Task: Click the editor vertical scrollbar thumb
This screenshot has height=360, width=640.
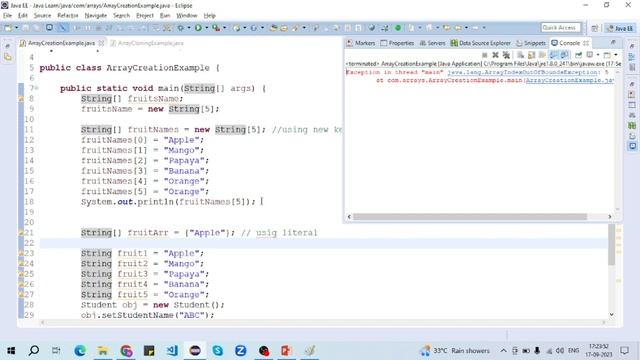Action: 611,245
